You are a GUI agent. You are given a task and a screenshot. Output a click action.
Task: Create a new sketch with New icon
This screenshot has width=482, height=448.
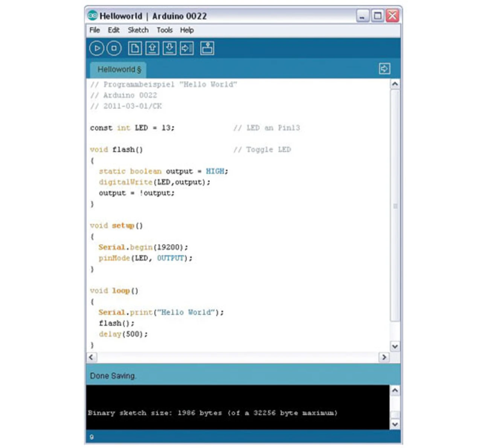click(x=135, y=48)
